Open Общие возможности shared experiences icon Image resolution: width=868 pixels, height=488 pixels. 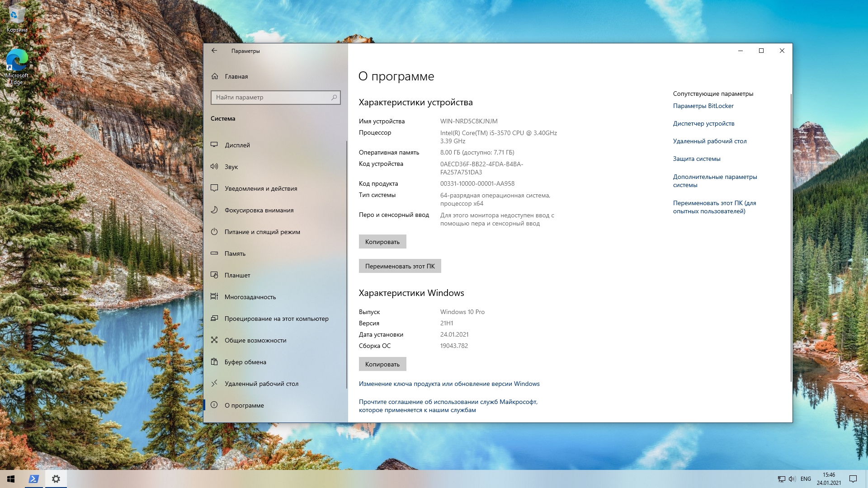point(214,340)
